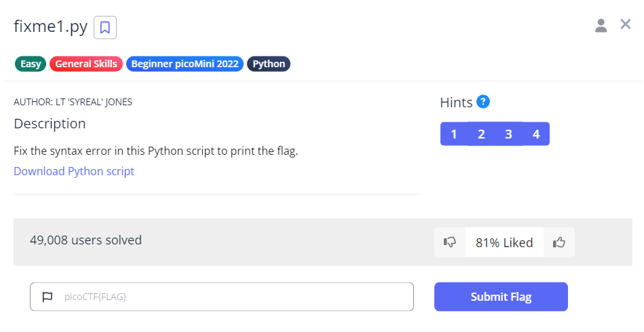Reveal hint 3
The width and height of the screenshot is (644, 332).
pyautogui.click(x=508, y=134)
